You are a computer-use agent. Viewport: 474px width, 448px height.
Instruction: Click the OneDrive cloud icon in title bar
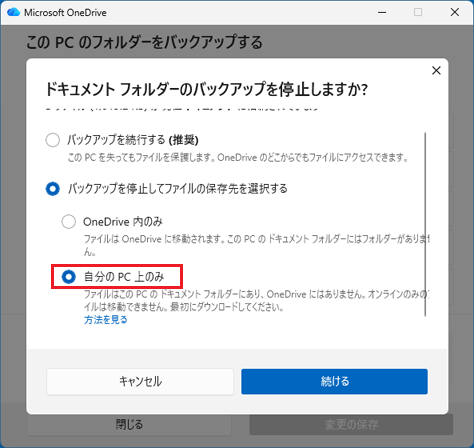[x=14, y=12]
